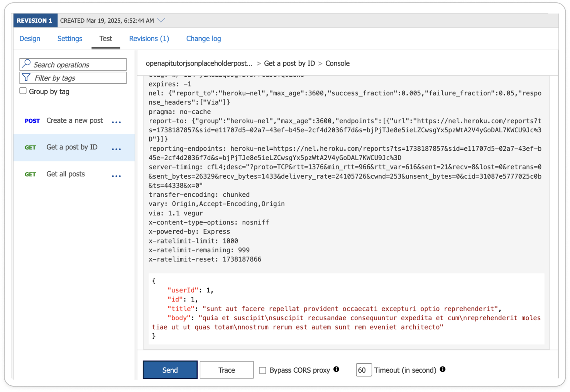Click the Trace button
570x392 pixels.
tap(227, 370)
